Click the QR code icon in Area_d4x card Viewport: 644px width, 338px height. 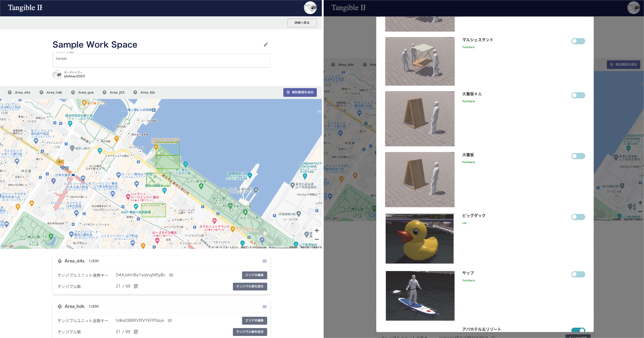point(136,286)
